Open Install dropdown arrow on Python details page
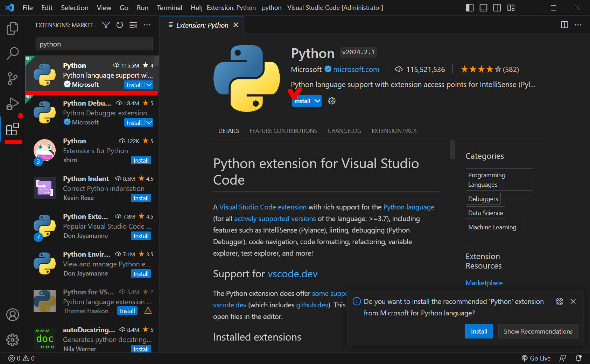 (317, 101)
